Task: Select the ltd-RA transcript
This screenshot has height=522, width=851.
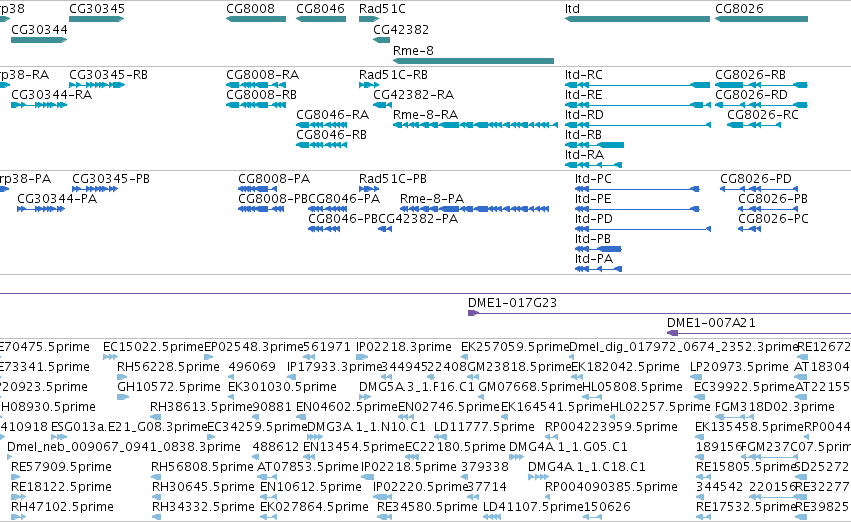Action: tap(593, 165)
